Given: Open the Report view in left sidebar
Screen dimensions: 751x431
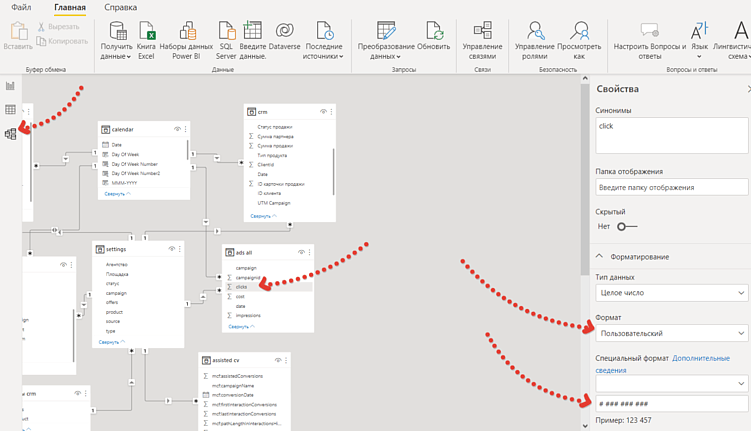Looking at the screenshot, I should 10,86.
